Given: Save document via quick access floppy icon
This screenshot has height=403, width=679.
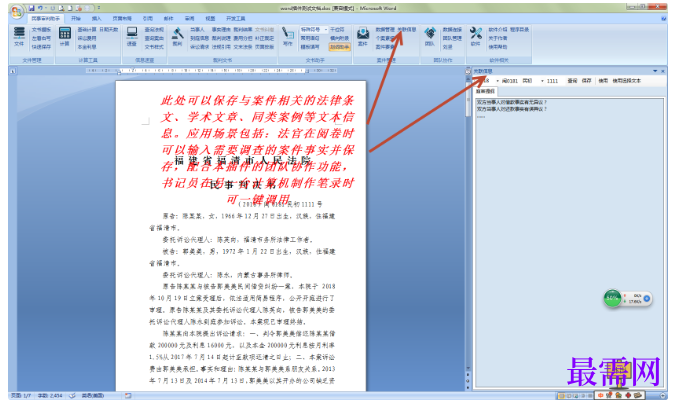Looking at the screenshot, I should click(32, 8).
